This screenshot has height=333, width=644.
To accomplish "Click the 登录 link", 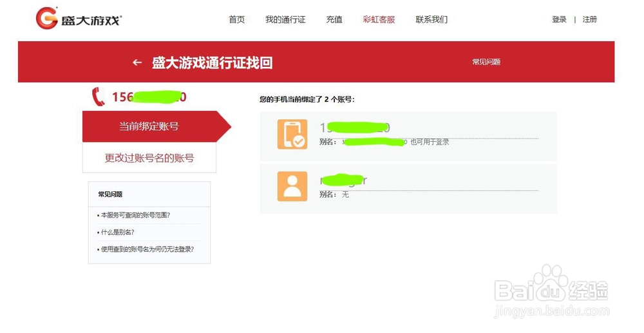I will (559, 19).
